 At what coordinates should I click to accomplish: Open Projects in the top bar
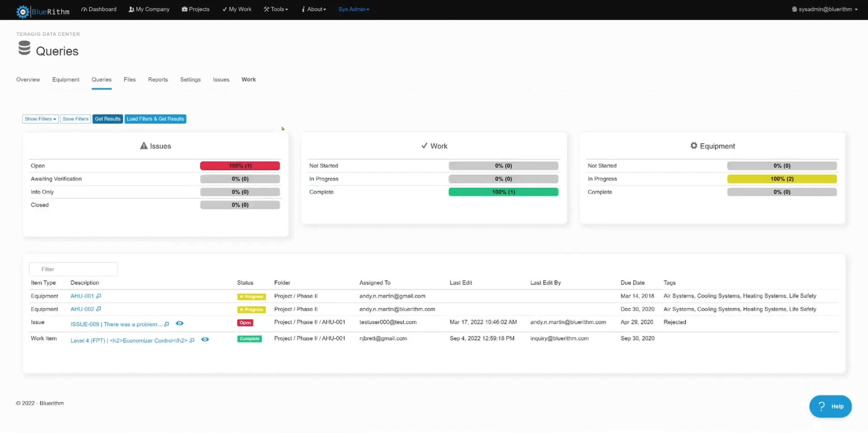click(x=195, y=9)
